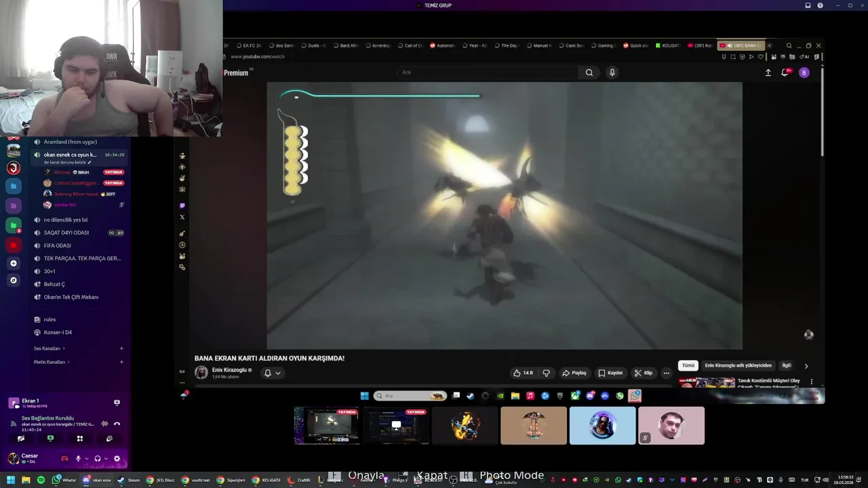Click Kaydet save button
This screenshot has height=488, width=868.
click(610, 373)
